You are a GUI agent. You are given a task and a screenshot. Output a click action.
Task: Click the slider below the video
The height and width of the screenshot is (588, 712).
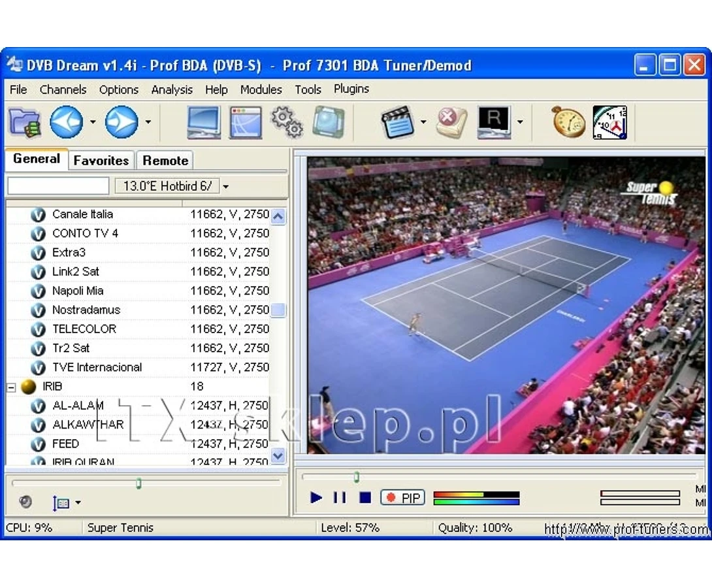point(500,476)
